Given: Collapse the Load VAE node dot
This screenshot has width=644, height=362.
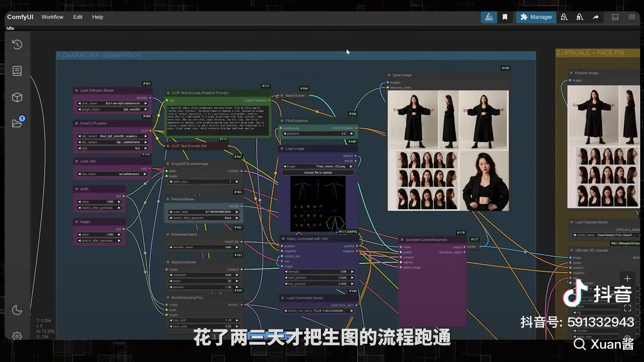Looking at the screenshot, I should pos(77,161).
